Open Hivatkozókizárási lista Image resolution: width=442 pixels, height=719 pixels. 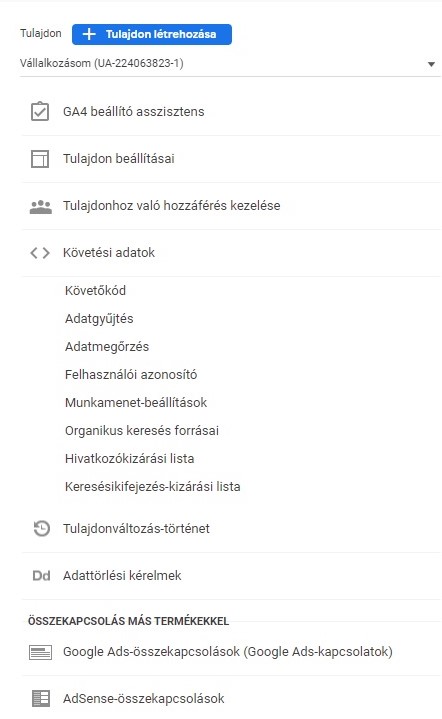tap(129, 459)
